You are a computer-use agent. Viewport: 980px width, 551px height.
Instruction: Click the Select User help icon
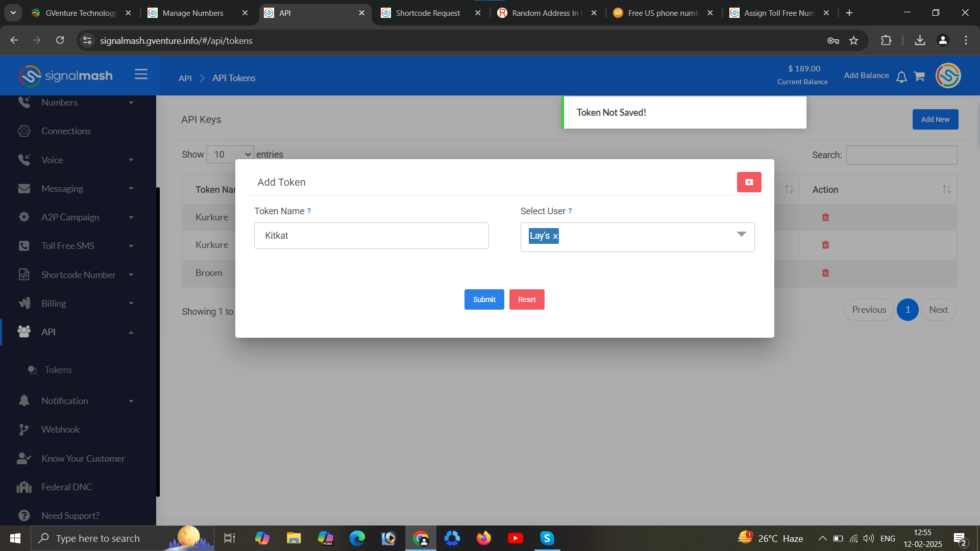pos(570,211)
